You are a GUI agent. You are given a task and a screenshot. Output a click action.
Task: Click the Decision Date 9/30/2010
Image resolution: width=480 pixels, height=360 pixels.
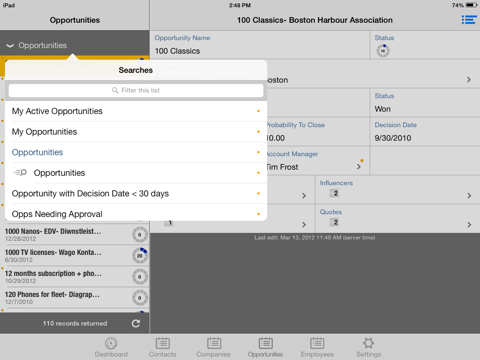point(393,138)
